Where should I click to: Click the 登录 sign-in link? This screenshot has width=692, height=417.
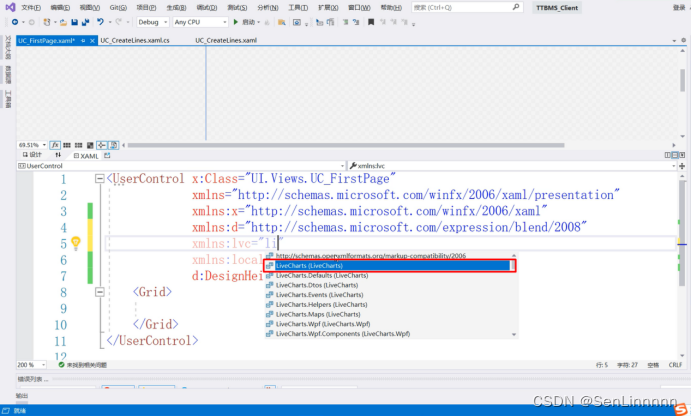(x=679, y=8)
